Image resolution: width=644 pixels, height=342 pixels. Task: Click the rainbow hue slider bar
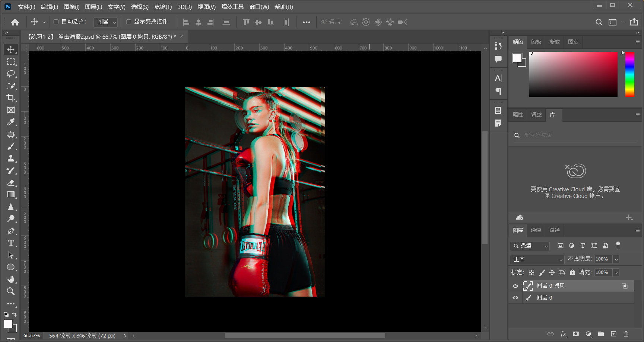pos(630,74)
